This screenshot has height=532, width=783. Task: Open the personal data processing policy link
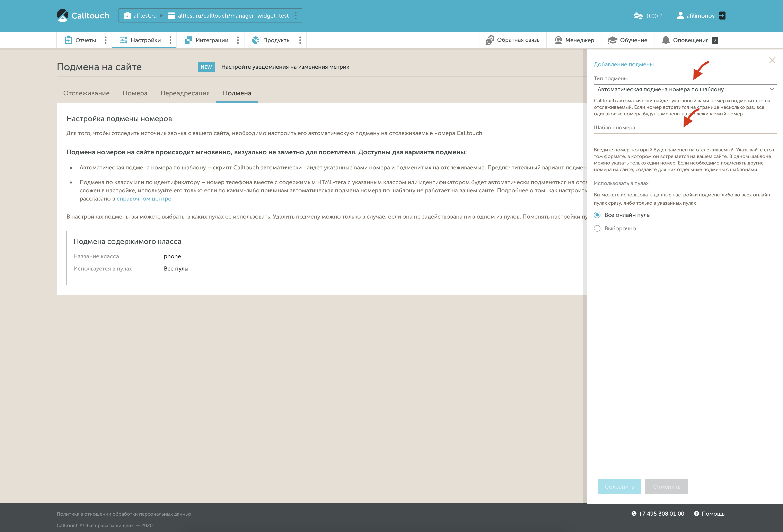[x=124, y=514]
